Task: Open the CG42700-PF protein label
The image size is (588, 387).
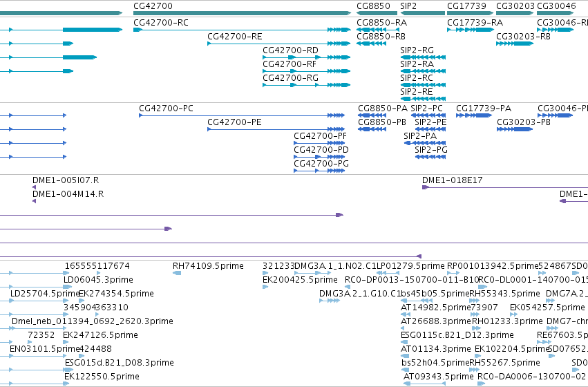Action: (x=320, y=136)
